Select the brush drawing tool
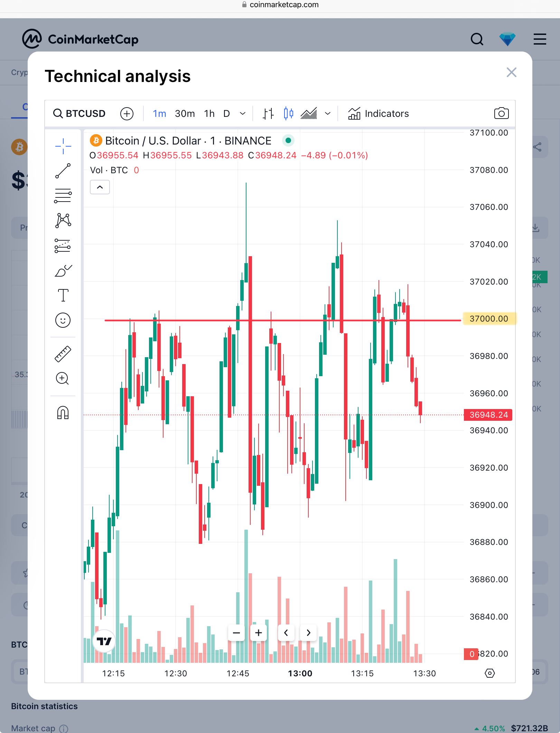 click(x=63, y=271)
